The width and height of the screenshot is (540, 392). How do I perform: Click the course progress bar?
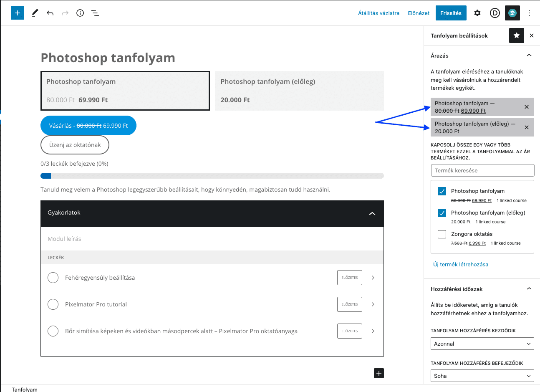click(x=212, y=176)
